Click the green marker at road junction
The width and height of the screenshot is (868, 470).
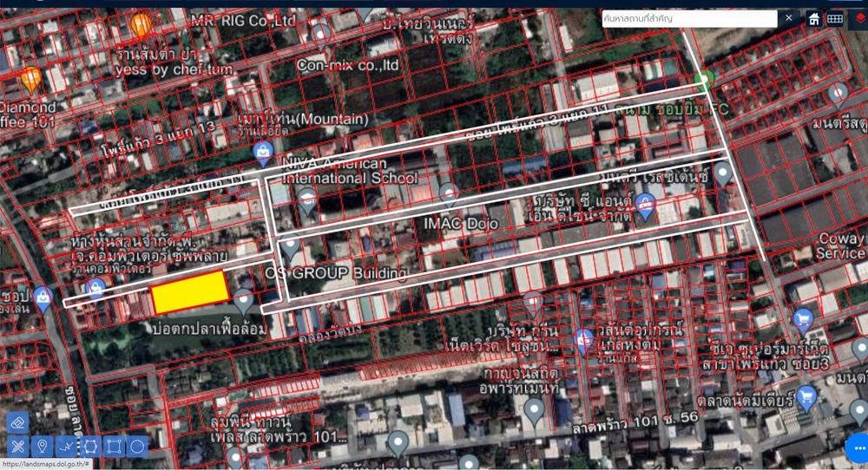(x=707, y=78)
